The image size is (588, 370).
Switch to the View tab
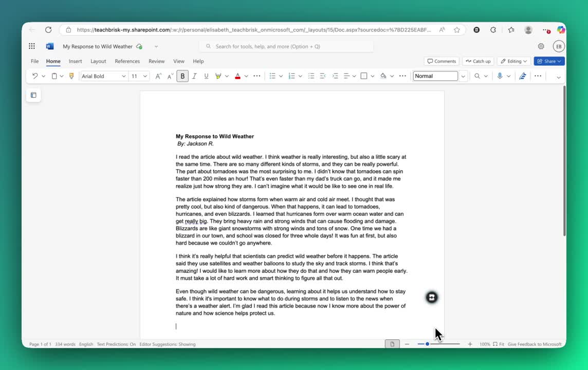(179, 61)
